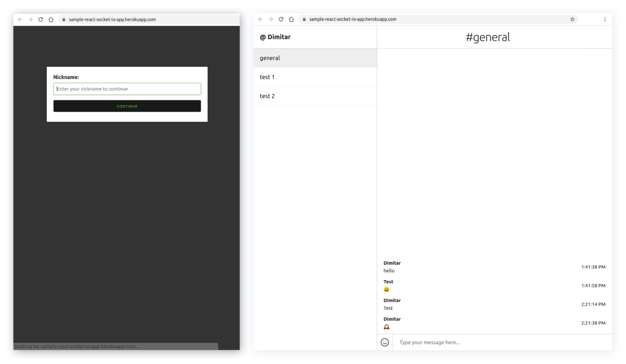
Task: Select the general channel
Action: pos(315,58)
